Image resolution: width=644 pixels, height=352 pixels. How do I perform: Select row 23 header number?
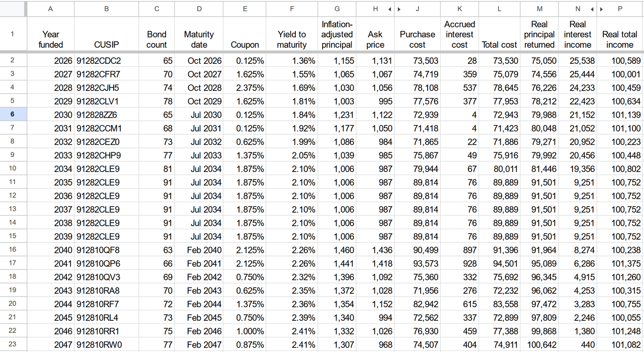tap(13, 345)
